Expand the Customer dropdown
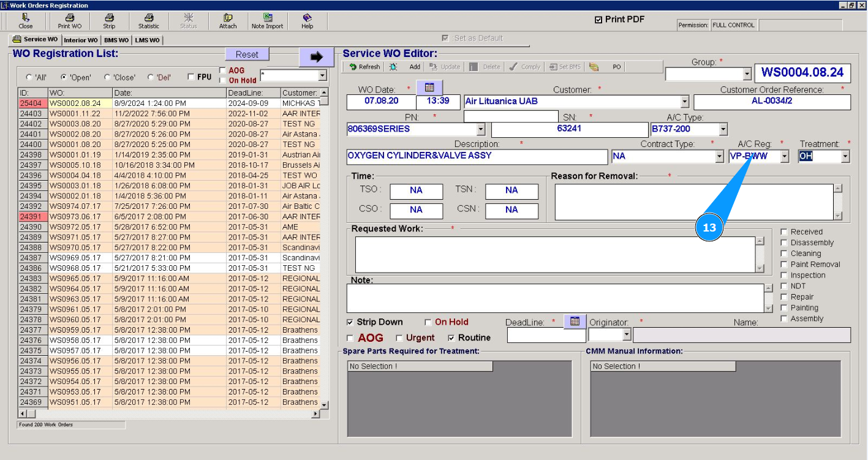This screenshot has width=868, height=460. pos(684,102)
